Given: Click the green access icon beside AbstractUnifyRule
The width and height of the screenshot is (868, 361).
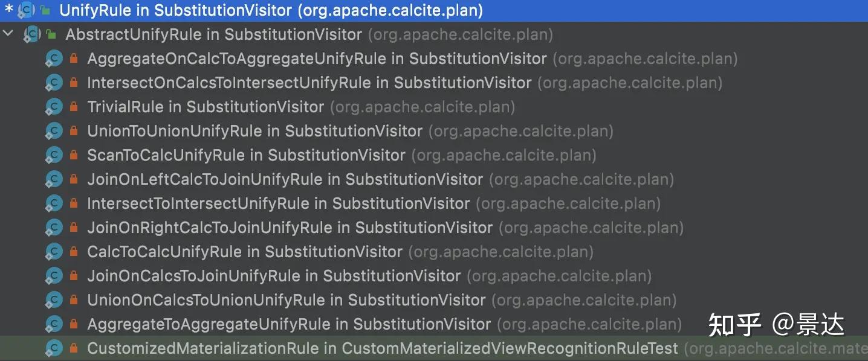Looking at the screenshot, I should click(51, 34).
